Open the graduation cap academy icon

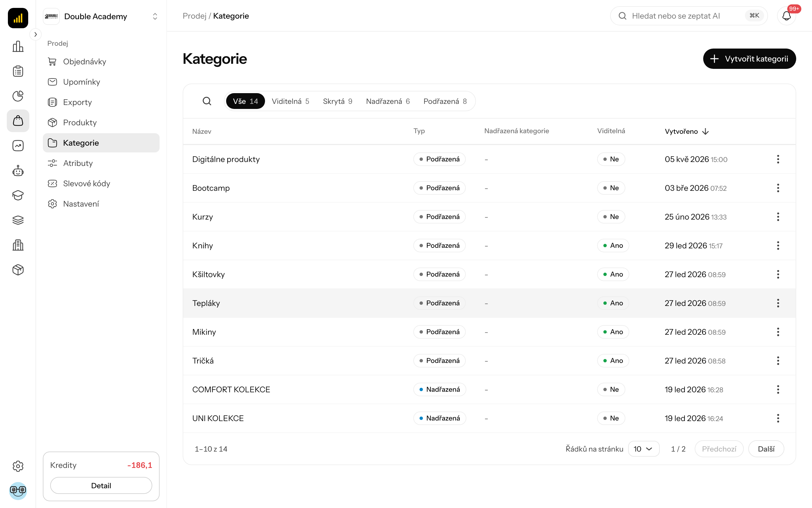pyautogui.click(x=18, y=195)
